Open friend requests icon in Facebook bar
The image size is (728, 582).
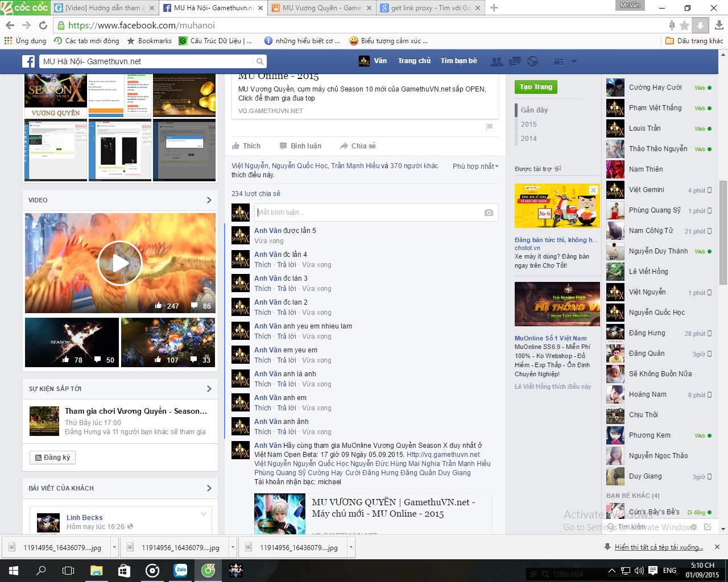tap(497, 61)
